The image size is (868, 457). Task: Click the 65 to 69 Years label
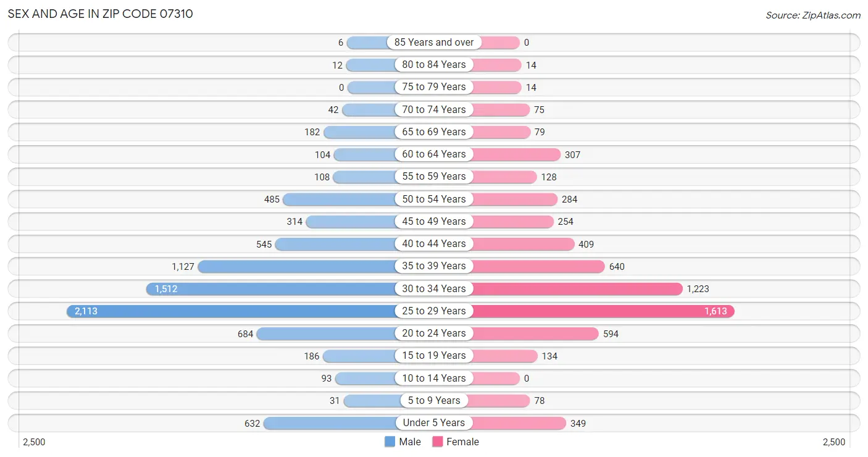point(434,132)
